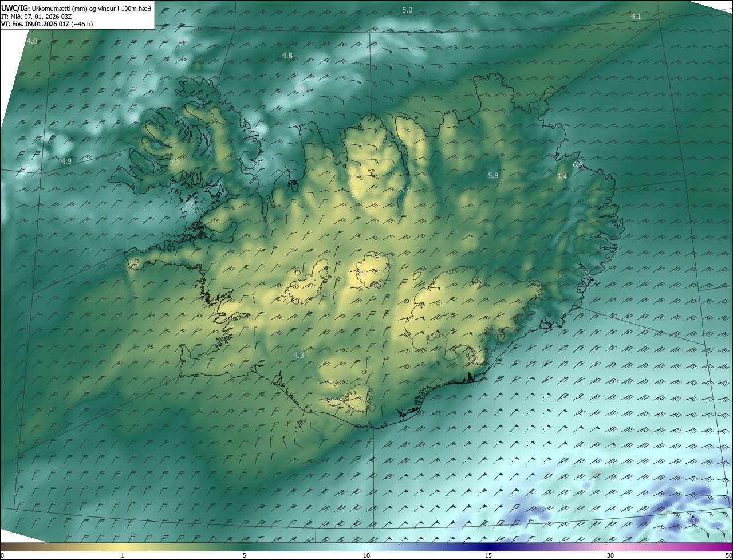The width and height of the screenshot is (733, 560).
Task: Click the 4.3 value in southwest Iceland
Action: [x=298, y=356]
